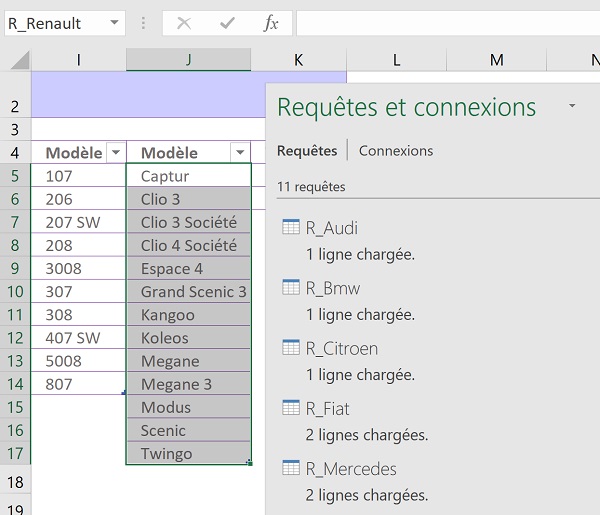
Task: Click the cancel X icon in formula bar
Action: [184, 23]
